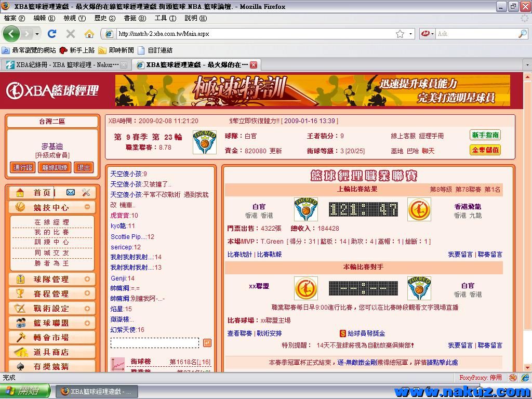Click the Firefox forward arrow button

coord(27,34)
